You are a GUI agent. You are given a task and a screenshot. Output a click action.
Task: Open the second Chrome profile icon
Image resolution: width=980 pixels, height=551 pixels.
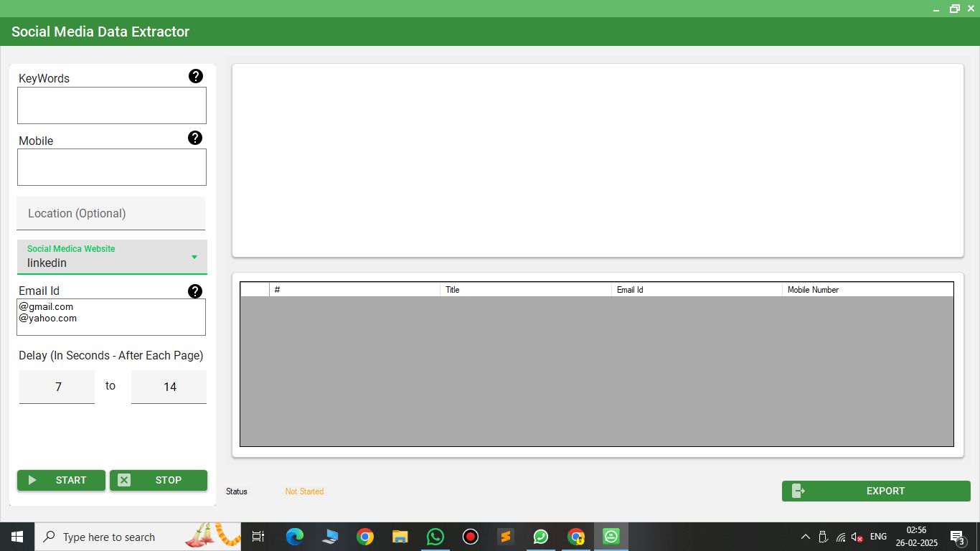576,537
